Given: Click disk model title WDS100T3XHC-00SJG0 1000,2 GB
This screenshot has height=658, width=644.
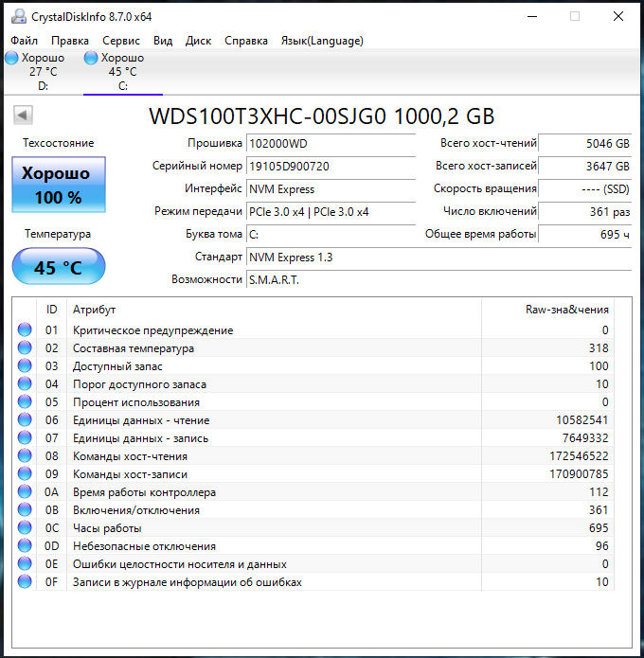Looking at the screenshot, I should coord(322,116).
